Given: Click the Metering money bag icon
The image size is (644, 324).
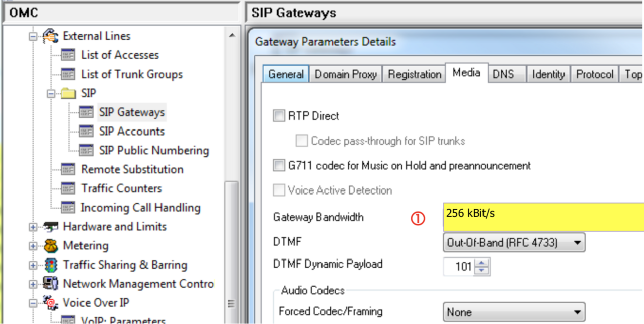Looking at the screenshot, I should pos(50,246).
